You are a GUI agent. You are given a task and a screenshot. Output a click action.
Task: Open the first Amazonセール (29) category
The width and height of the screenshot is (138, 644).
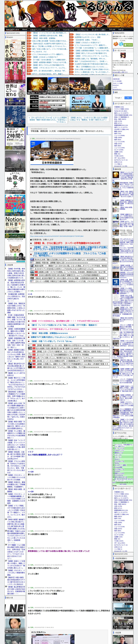121,166
